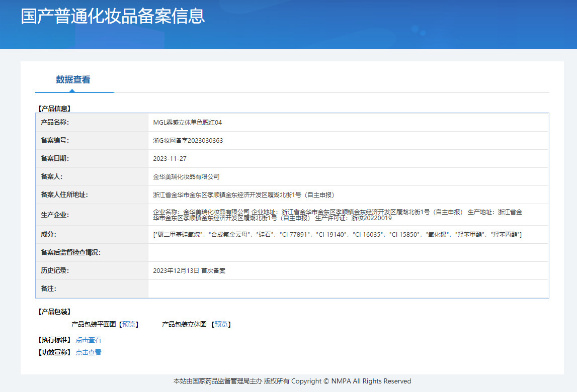This screenshot has width=577, height=392.
Task: Click the 【产品包装】 section heading
Action: point(54,312)
